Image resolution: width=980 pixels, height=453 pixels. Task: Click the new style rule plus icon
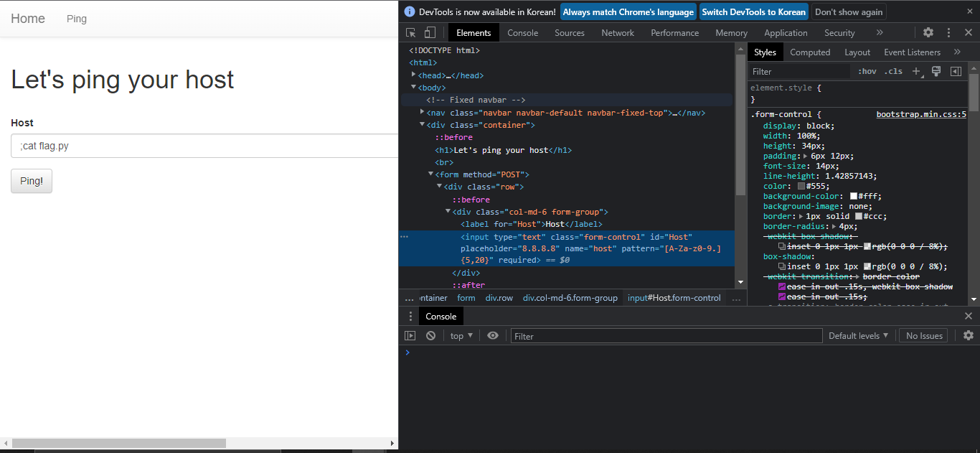pos(916,71)
